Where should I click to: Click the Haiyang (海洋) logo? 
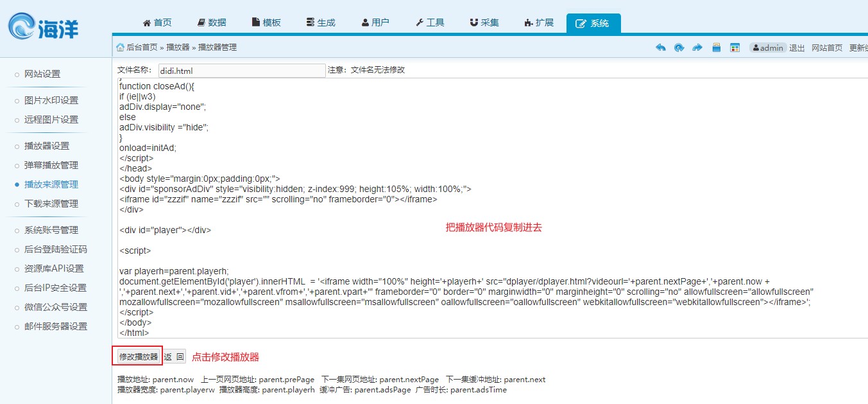tap(44, 27)
